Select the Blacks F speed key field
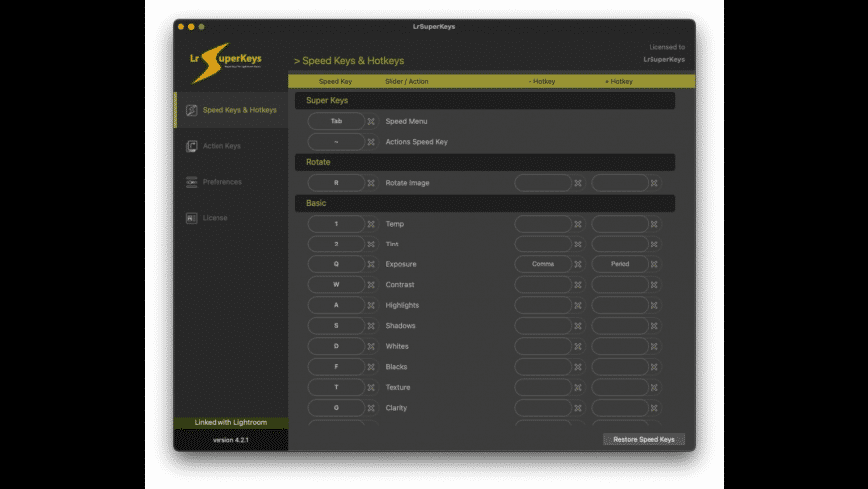Screen dimensions: 868x489 tap(336, 366)
